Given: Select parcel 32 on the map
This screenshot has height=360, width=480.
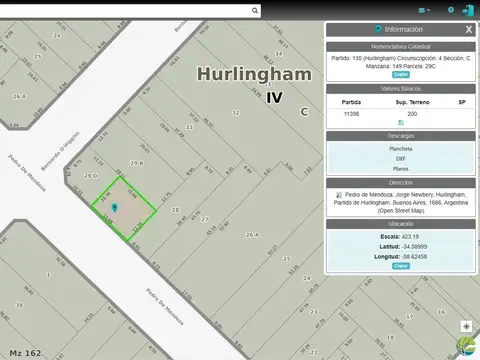Looking at the screenshot, I should [x=236, y=113].
